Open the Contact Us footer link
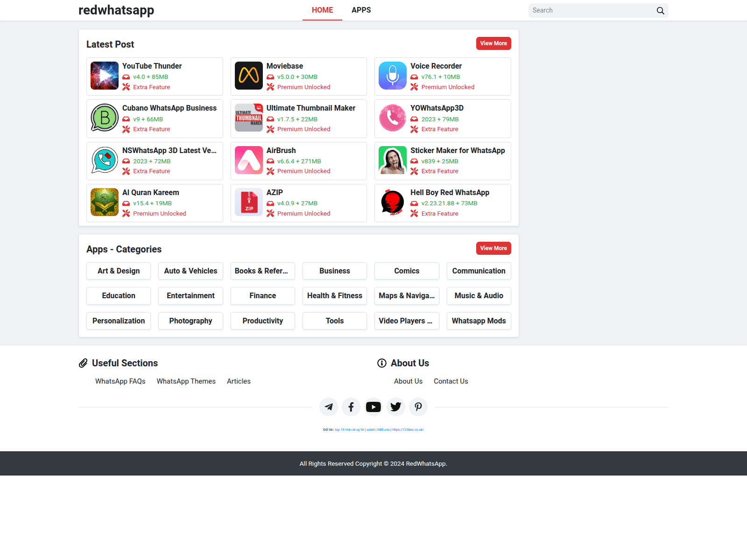The height and width of the screenshot is (560, 747). pos(451,381)
